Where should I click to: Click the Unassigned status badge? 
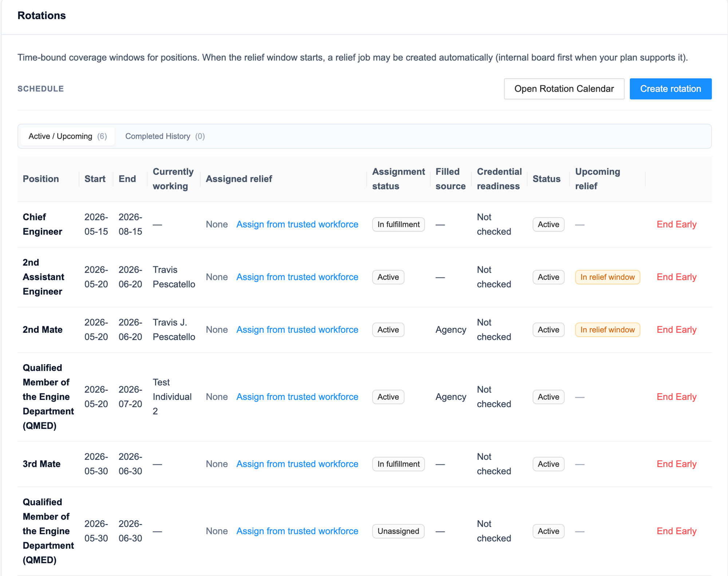pos(398,531)
